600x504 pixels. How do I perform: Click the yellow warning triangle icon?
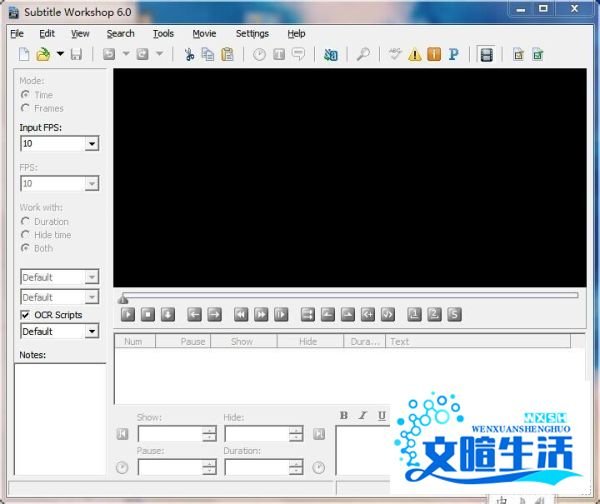point(414,55)
